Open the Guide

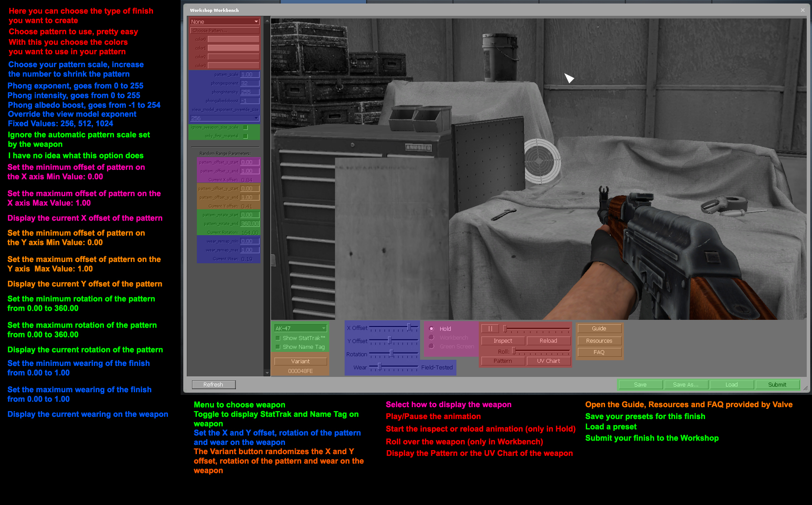pyautogui.click(x=599, y=329)
